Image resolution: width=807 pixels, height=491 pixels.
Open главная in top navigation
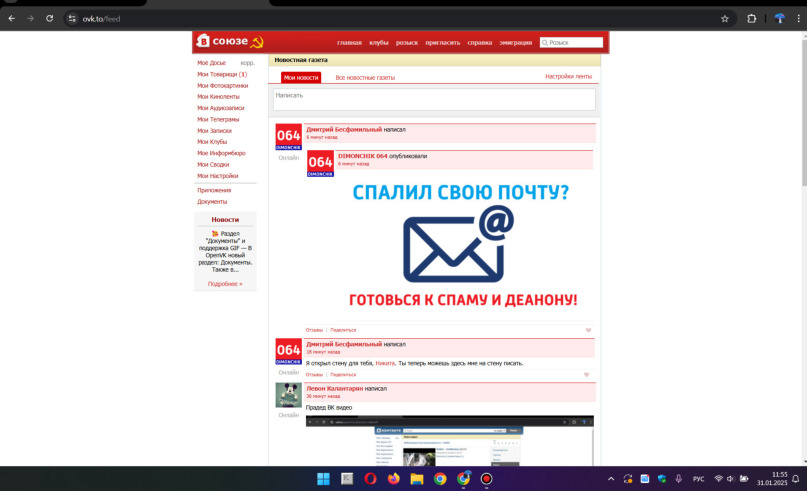coord(349,43)
